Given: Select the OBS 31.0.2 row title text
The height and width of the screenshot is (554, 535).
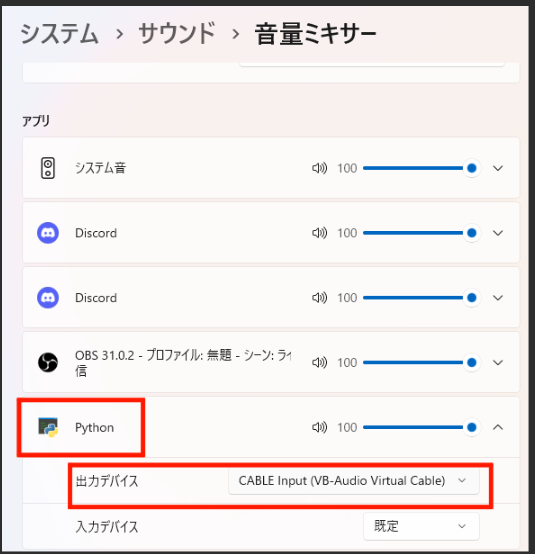Looking at the screenshot, I should [x=183, y=363].
